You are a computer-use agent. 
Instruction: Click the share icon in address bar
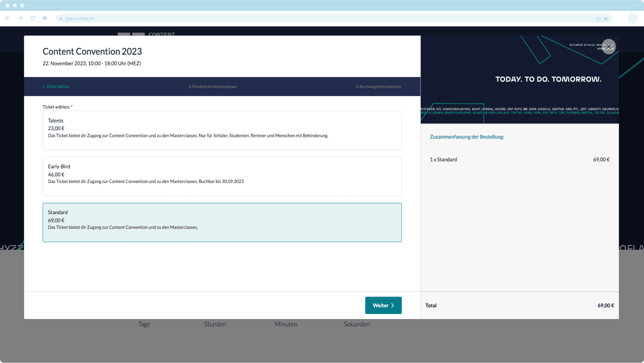click(598, 18)
